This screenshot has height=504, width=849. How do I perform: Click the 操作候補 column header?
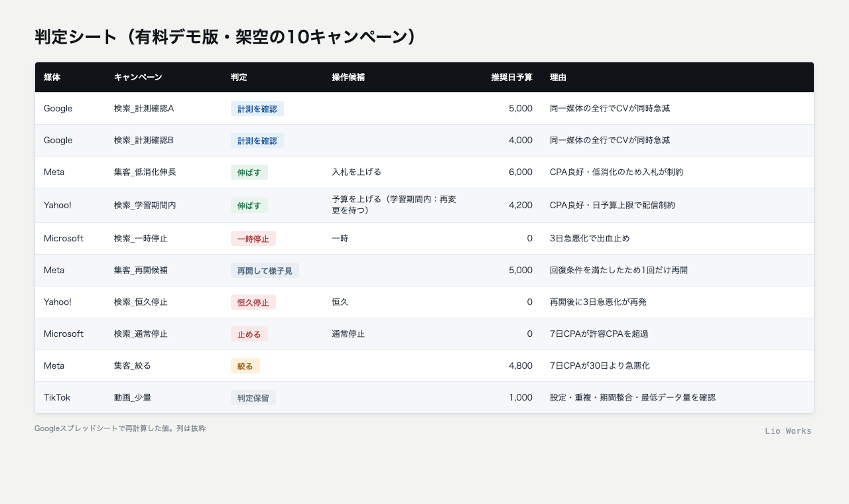[348, 78]
